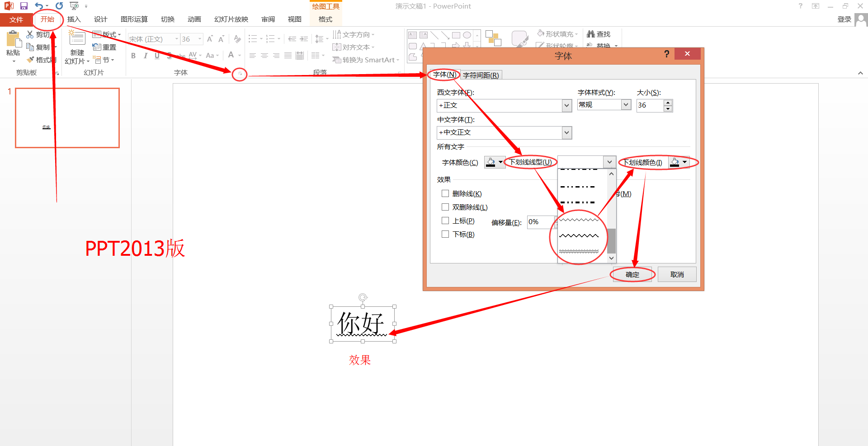Switch to the 幻灯片放映 Slide Show tab
This screenshot has width=868, height=446.
(x=231, y=19)
